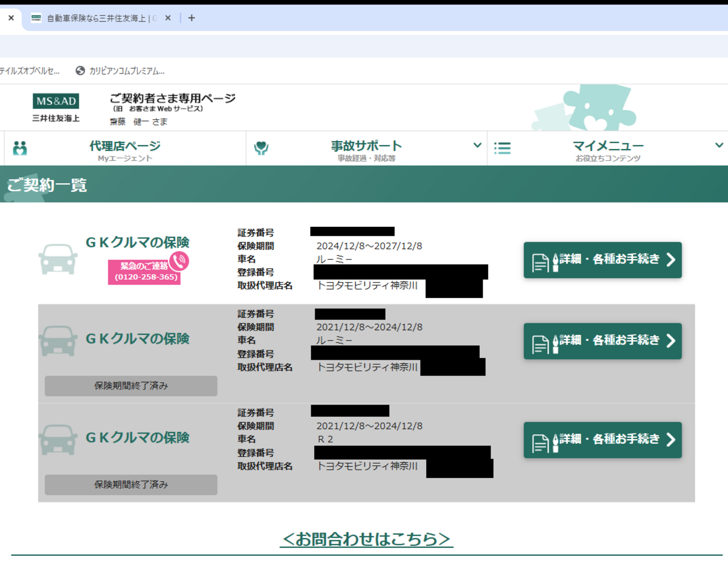Click the car icon of the R2 contract
Image resolution: width=728 pixels, height=567 pixels.
[x=58, y=439]
